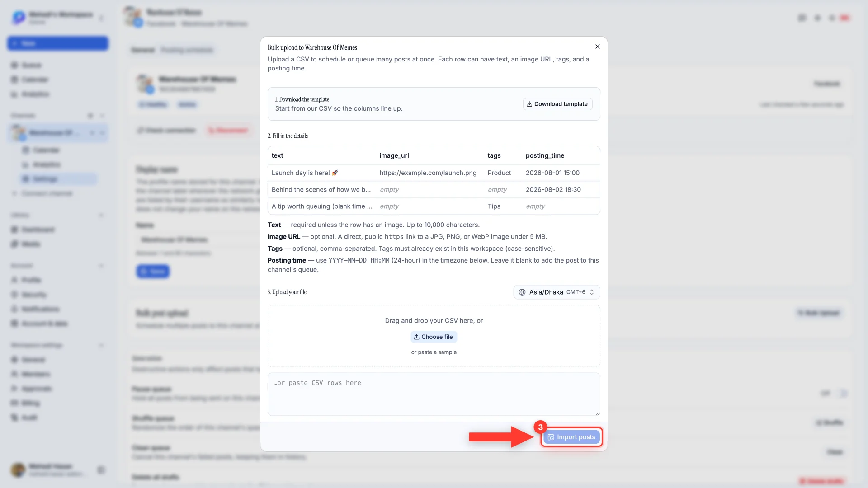
Task: Click the '1. Download the template' heading
Action: 302,99
